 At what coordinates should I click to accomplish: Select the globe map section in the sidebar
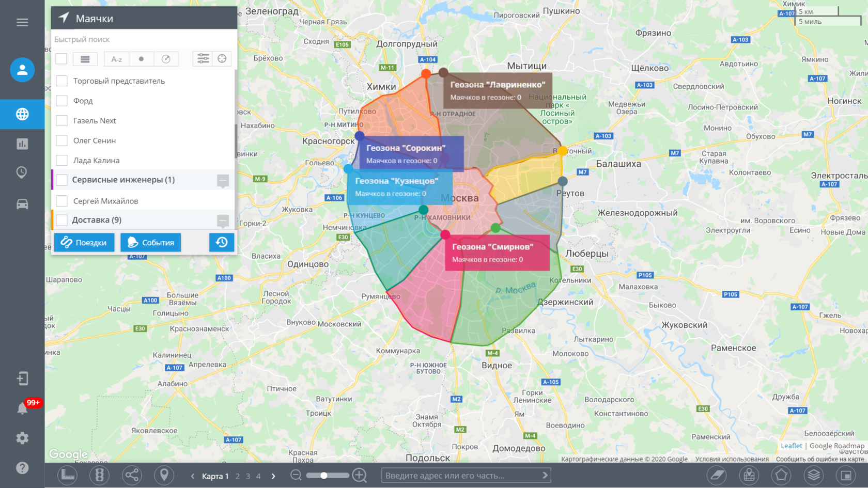pos(22,114)
